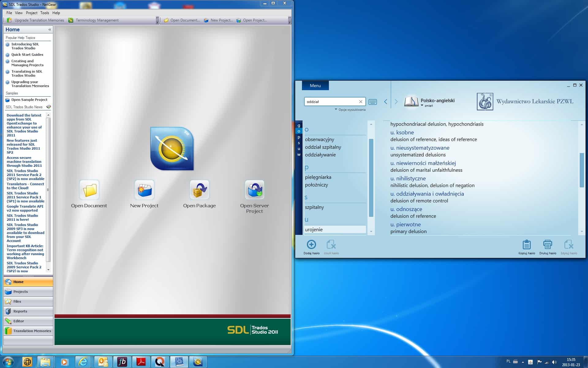The width and height of the screenshot is (588, 368).
Task: Select the Home view button
Action: click(x=28, y=282)
